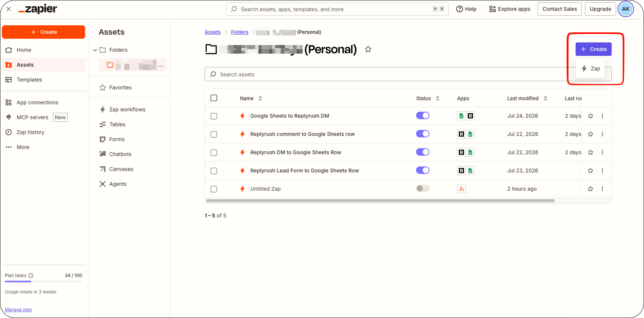Click the Assets breadcrumb link
Screen dimensions: 644x318
point(213,32)
